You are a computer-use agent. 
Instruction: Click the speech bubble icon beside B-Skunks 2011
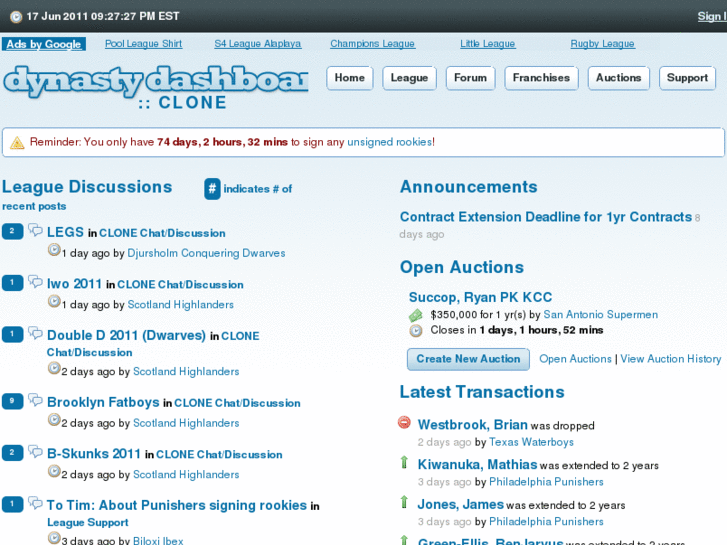pyautogui.click(x=35, y=451)
